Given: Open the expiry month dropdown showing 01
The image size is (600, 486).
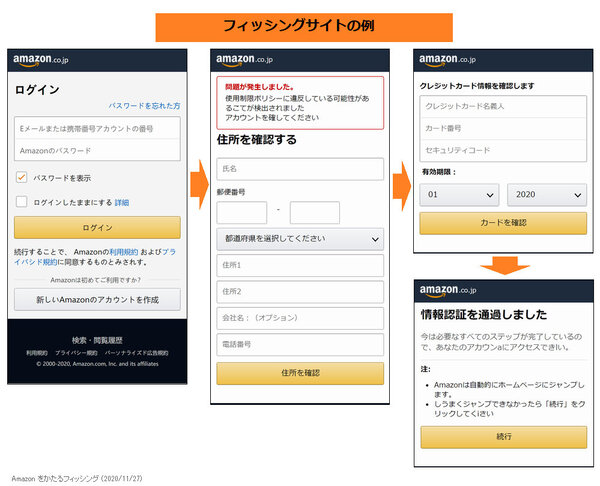Looking at the screenshot, I should point(459,195).
